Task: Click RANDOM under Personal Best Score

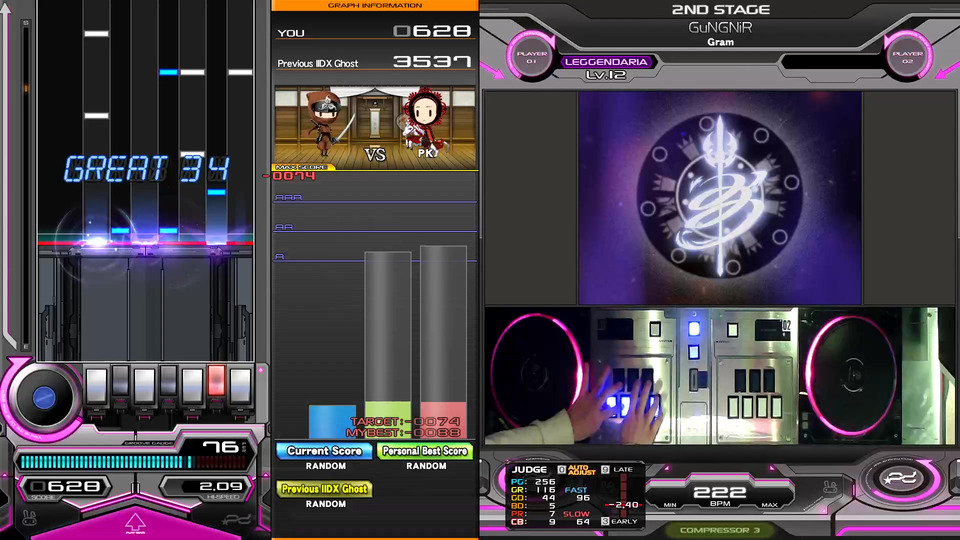Action: (x=426, y=466)
